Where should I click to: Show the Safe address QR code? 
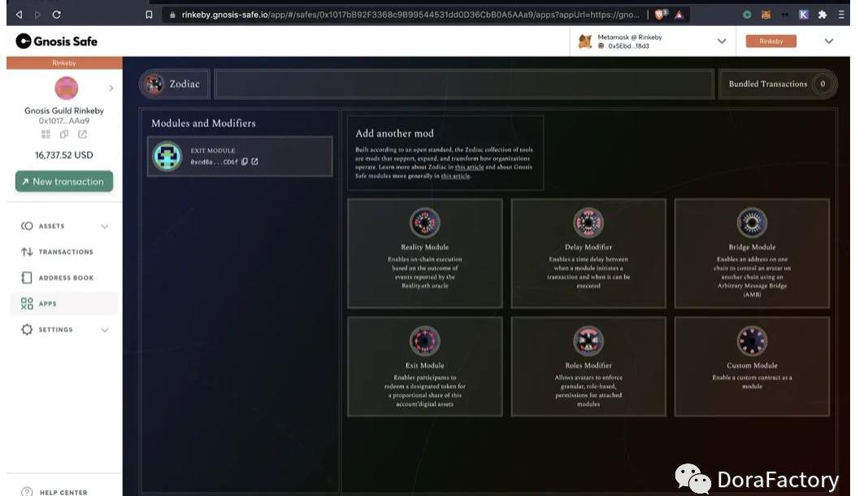(x=46, y=134)
